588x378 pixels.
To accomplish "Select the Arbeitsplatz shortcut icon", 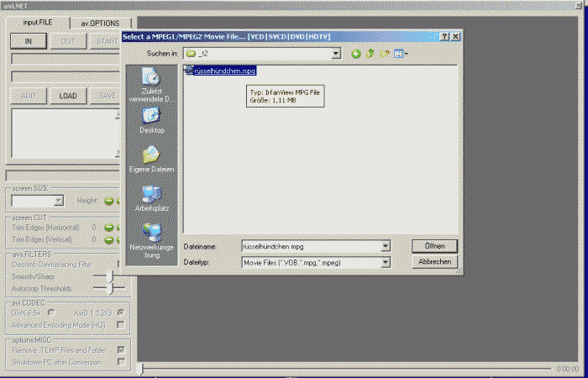I will click(152, 198).
